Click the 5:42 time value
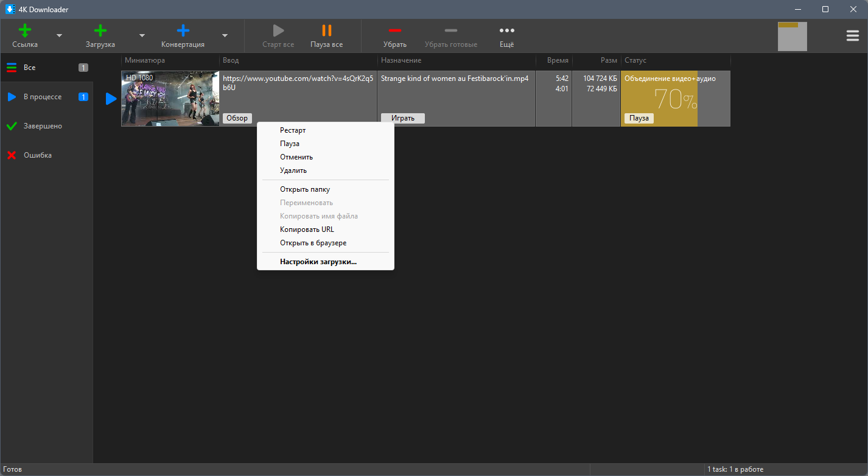Image resolution: width=868 pixels, height=476 pixels. tap(562, 79)
